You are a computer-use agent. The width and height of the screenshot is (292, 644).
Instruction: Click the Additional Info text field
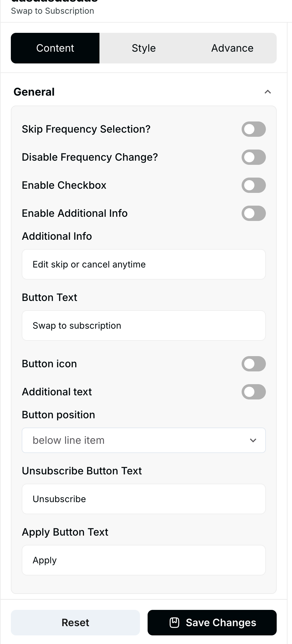143,264
